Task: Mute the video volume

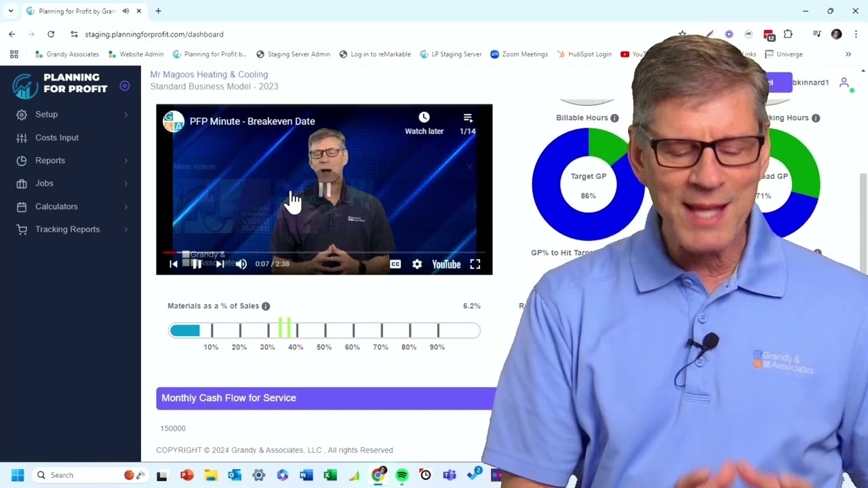Action: (x=241, y=264)
